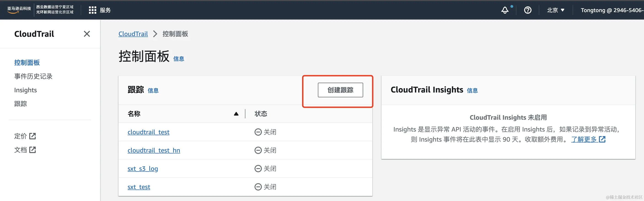Close the CloudTrail sidebar panel
The image size is (644, 201).
(x=87, y=34)
